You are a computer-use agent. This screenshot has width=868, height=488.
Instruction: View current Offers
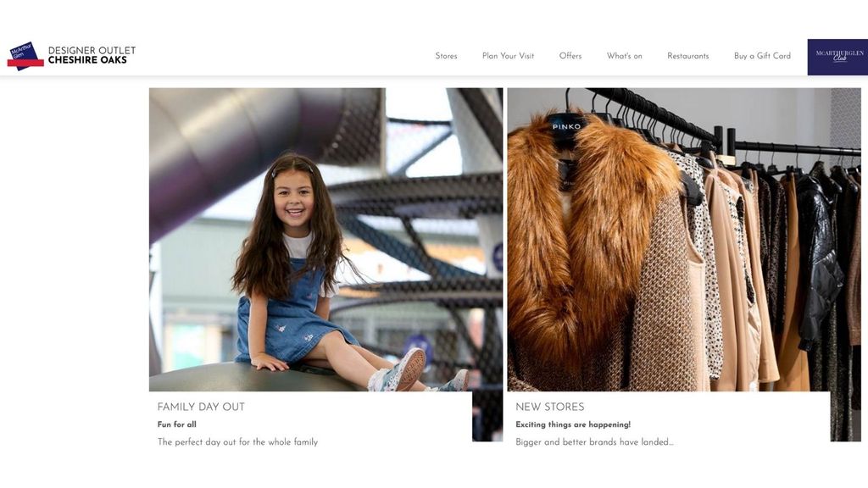[570, 56]
